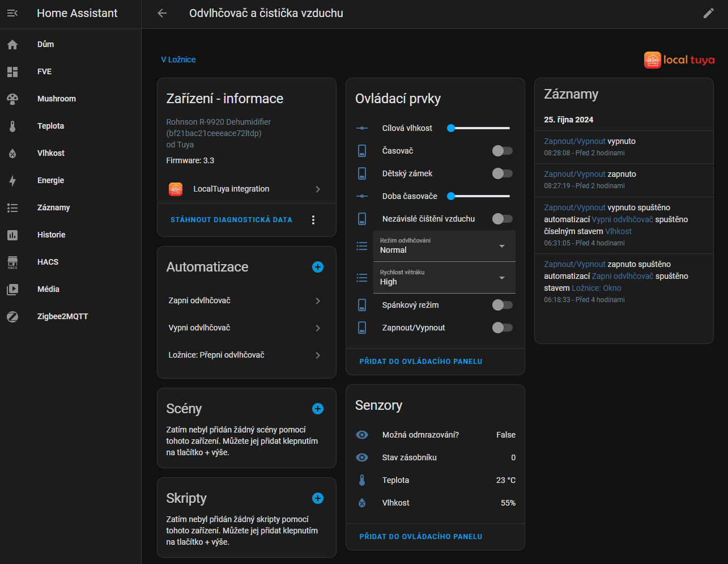Click the FVE dashboard icon

(12, 71)
